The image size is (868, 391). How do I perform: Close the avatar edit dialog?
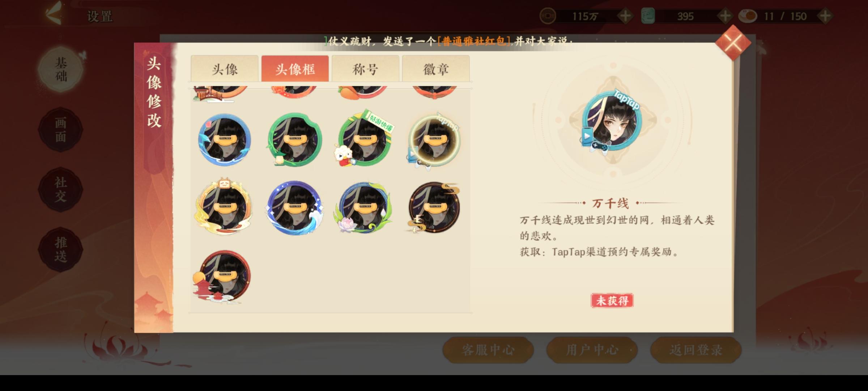point(733,43)
